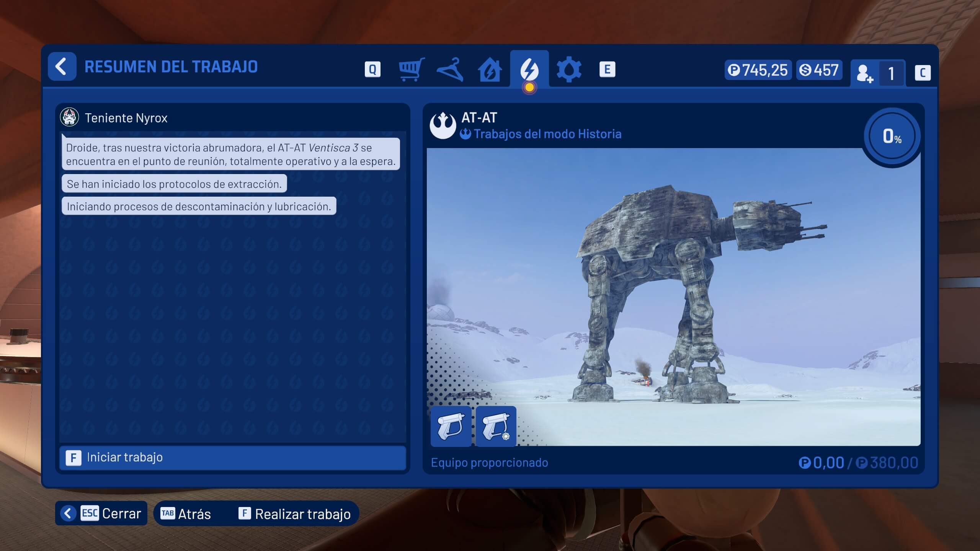Click the Teniente Nyrox name
The height and width of the screenshot is (551, 980).
(x=126, y=118)
